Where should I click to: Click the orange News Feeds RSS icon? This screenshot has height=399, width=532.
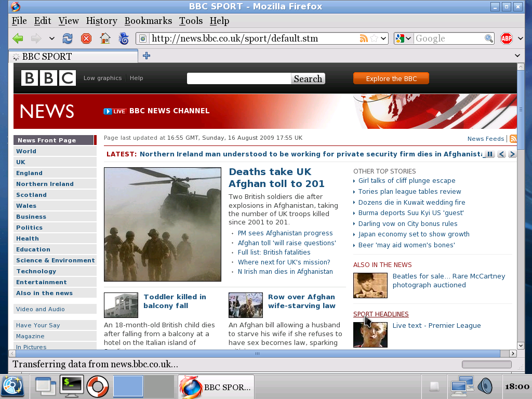click(x=513, y=138)
